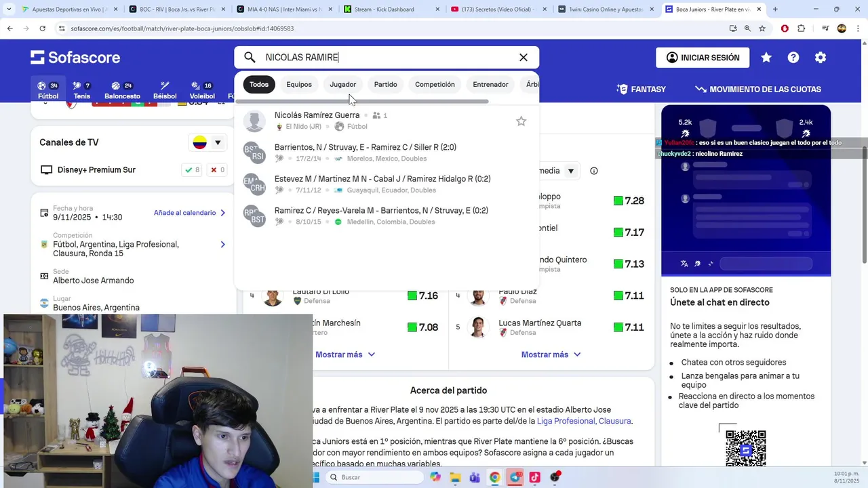The height and width of the screenshot is (488, 868).
Task: Click the page vertical scrollbar
Action: [x=864, y=203]
